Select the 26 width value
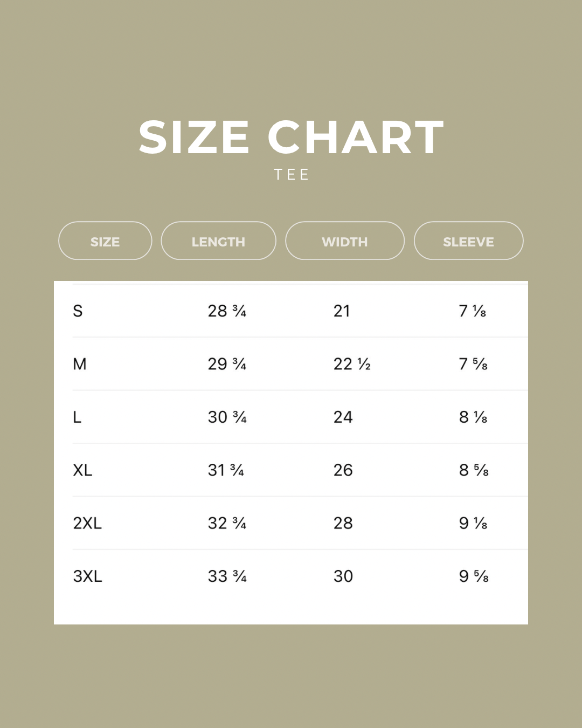The height and width of the screenshot is (728, 582). pyautogui.click(x=343, y=470)
